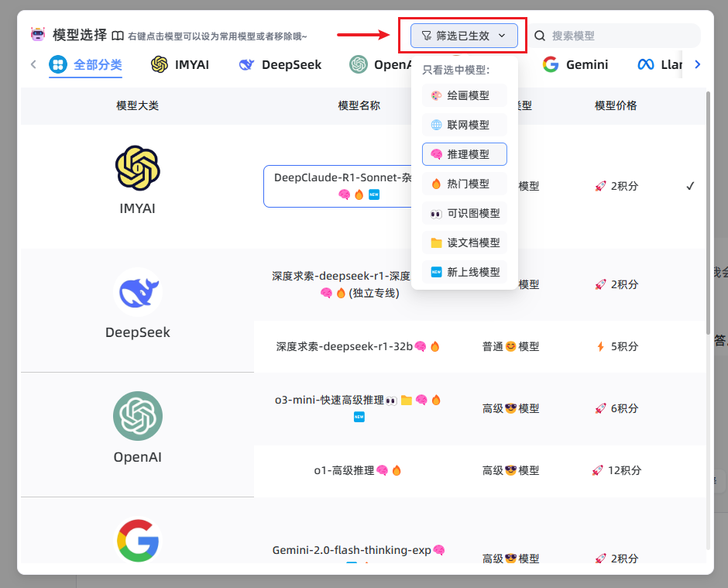Click the 高级 模型 type on o1 row
728x588 pixels.
click(x=510, y=470)
